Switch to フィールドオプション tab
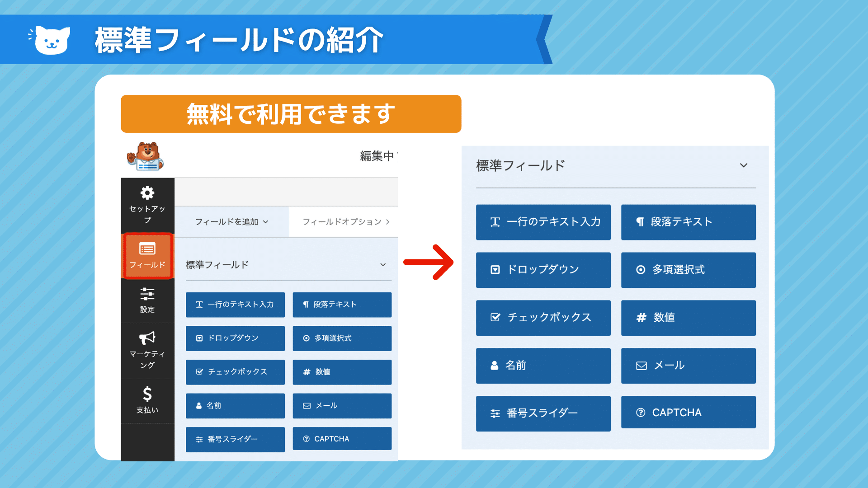This screenshot has width=868, height=488. click(345, 222)
